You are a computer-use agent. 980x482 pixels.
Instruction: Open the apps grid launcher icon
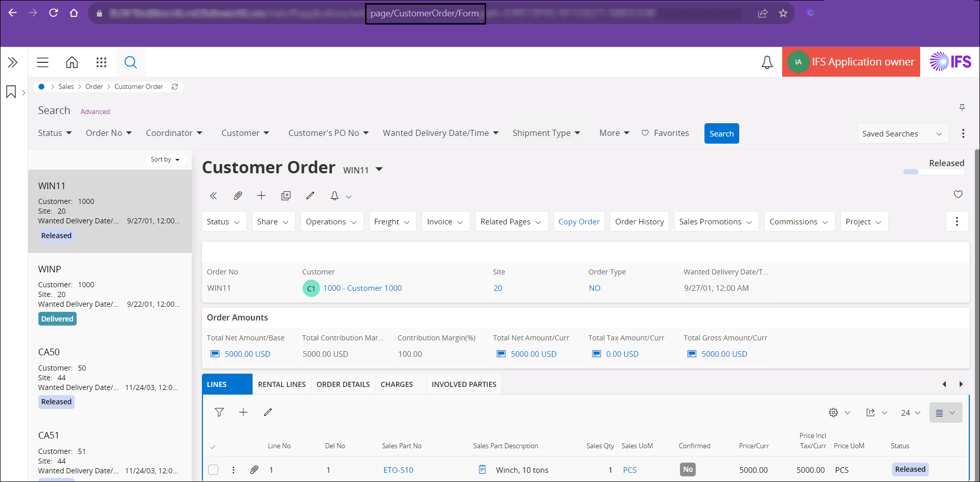coord(101,62)
